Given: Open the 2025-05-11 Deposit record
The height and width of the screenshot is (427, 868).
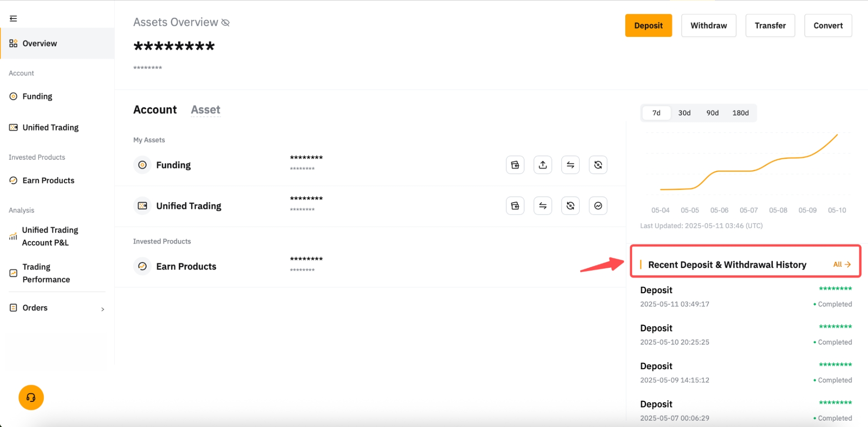Looking at the screenshot, I should point(745,296).
